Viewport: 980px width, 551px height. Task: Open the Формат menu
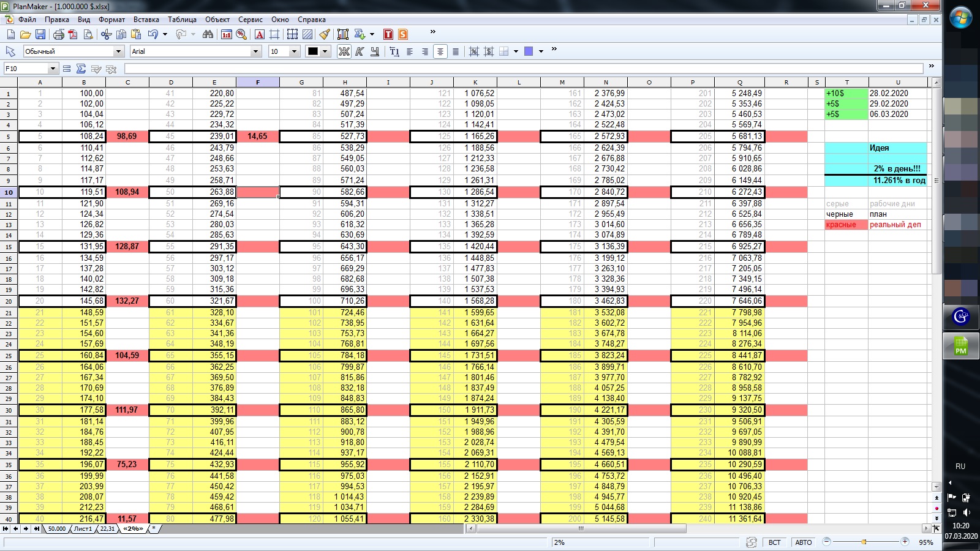coord(111,20)
